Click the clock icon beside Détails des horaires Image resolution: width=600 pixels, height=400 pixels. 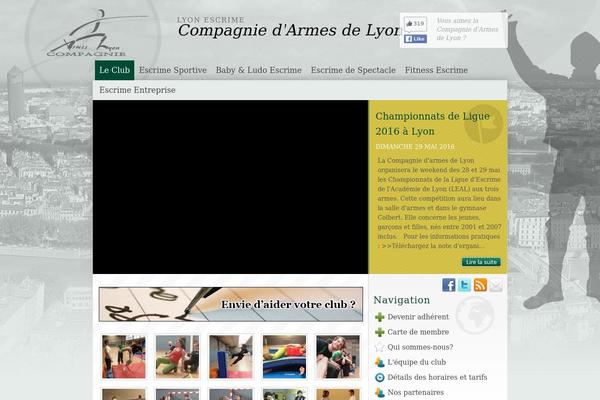380,377
